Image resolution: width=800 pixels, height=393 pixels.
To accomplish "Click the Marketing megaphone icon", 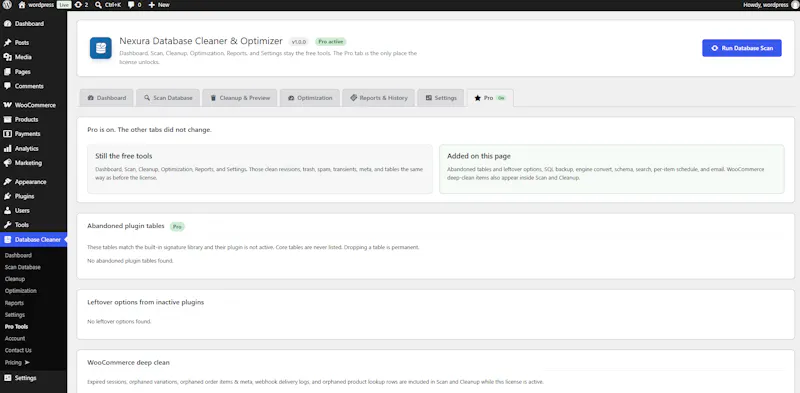I will tap(8, 163).
